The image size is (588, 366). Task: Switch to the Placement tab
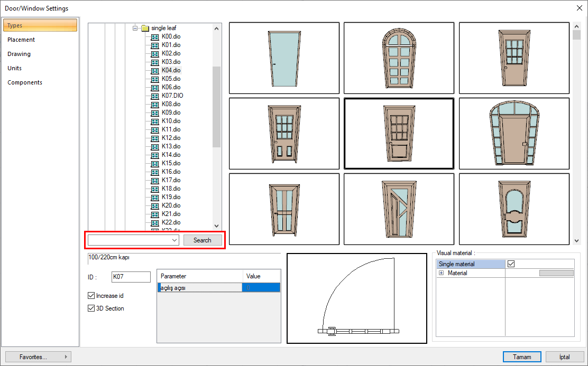[21, 40]
